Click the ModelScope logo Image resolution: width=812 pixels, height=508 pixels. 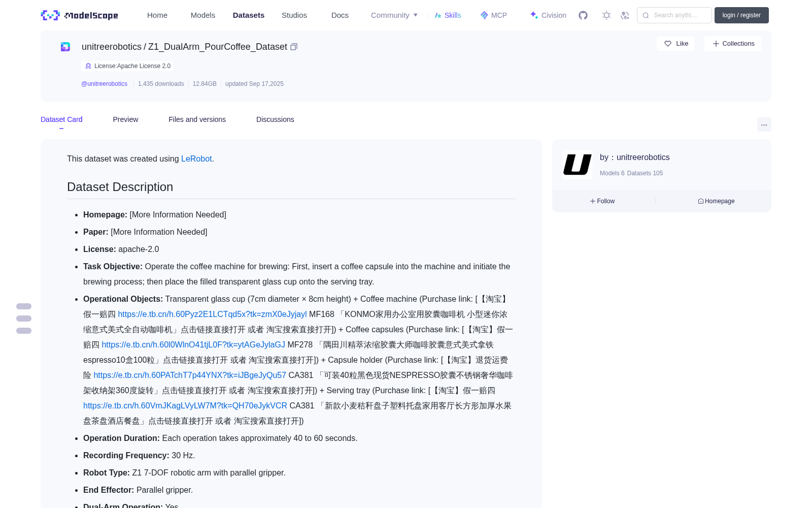coord(80,15)
